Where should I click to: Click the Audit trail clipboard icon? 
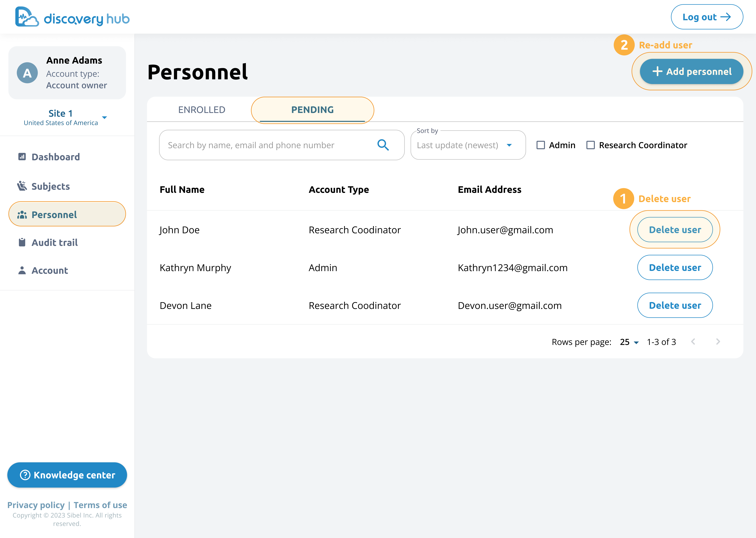click(x=22, y=243)
